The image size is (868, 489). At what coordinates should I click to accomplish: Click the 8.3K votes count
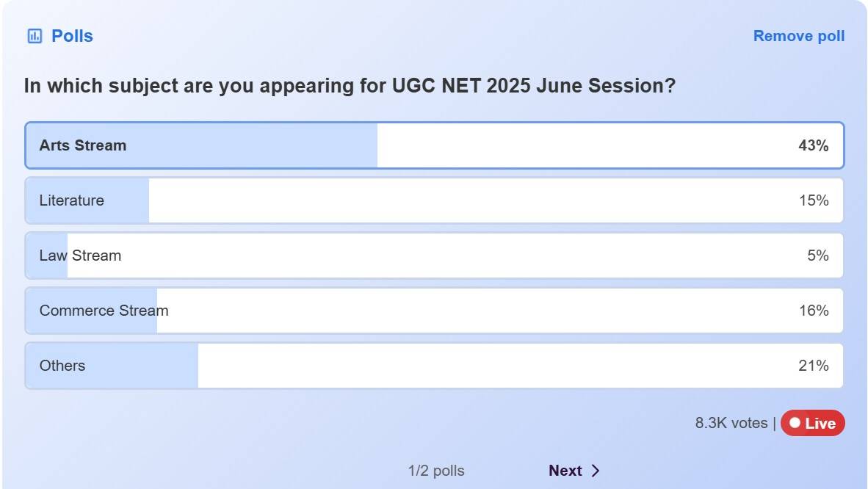pos(731,423)
